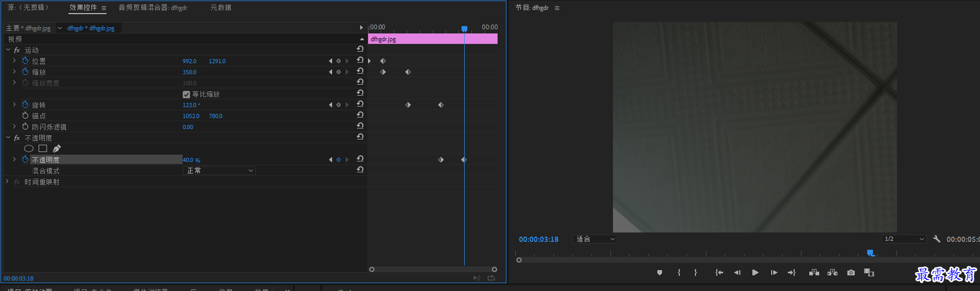Jump to Out point
The height and width of the screenshot is (291, 980).
(x=792, y=273)
